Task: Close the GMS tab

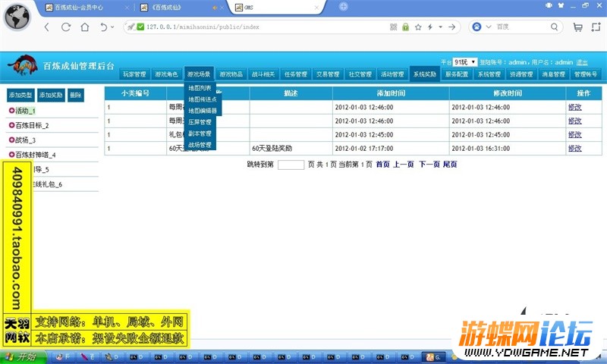Action: pos(316,8)
